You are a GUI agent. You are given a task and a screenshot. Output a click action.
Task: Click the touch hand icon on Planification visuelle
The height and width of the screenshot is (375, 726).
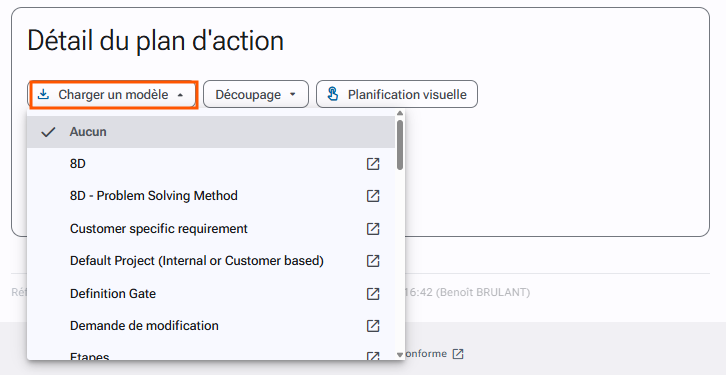point(333,94)
